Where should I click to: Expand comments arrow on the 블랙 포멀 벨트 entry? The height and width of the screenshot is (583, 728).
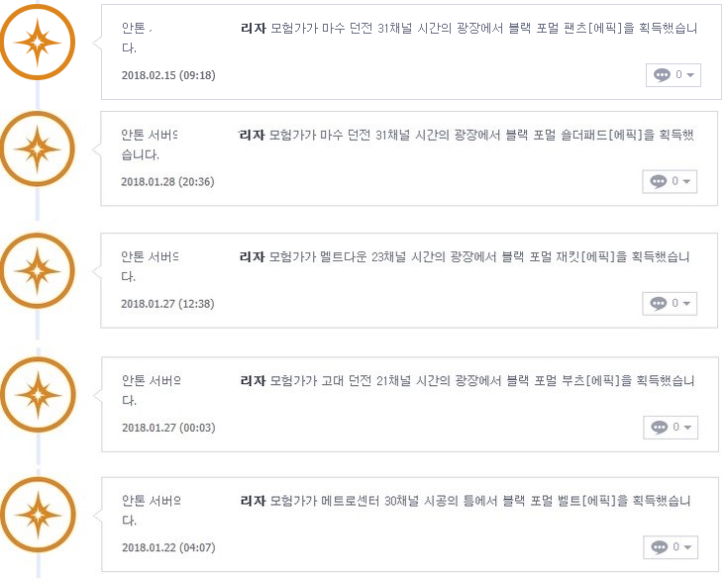pos(687,547)
